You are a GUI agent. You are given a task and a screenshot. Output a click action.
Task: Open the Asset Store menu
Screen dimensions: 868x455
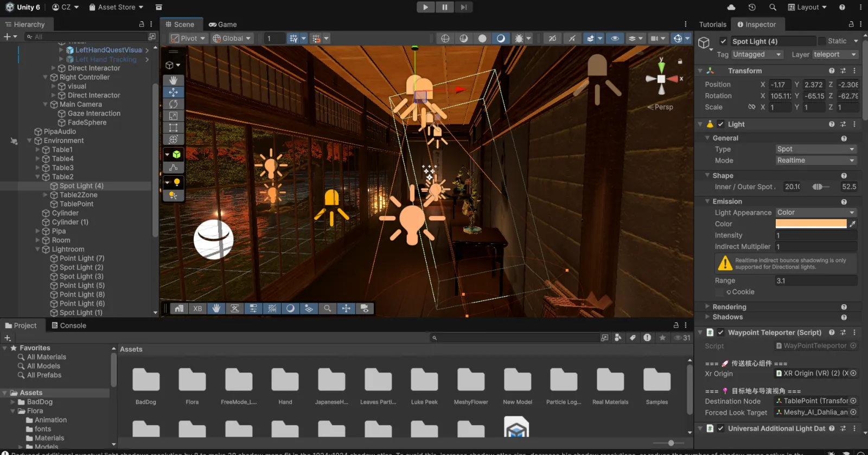click(116, 7)
